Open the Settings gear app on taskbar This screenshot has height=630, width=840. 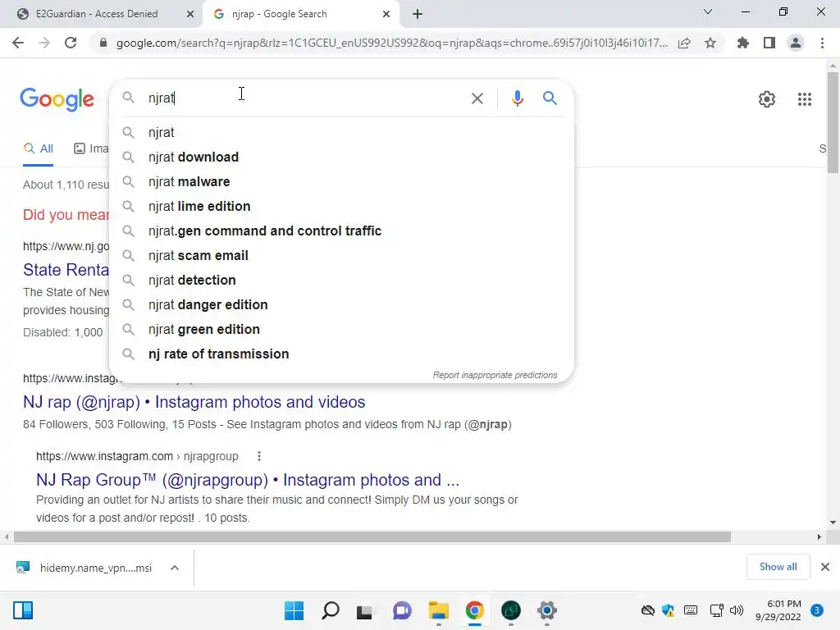[547, 610]
